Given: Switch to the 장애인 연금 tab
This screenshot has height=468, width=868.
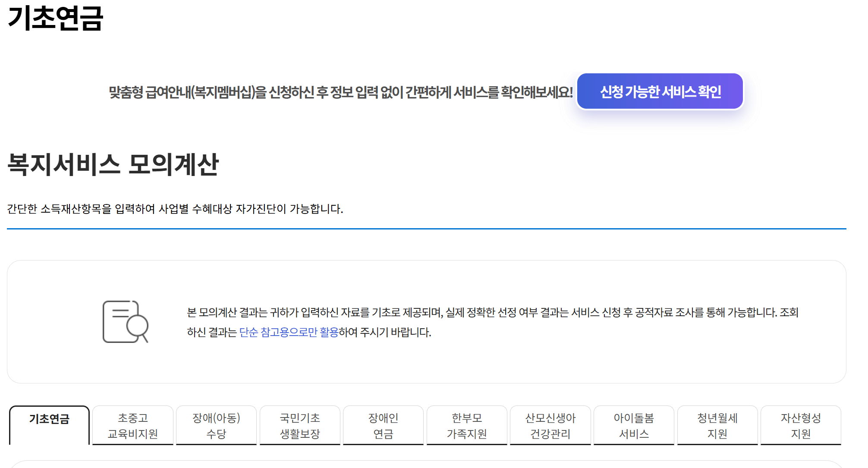Looking at the screenshot, I should point(383,425).
